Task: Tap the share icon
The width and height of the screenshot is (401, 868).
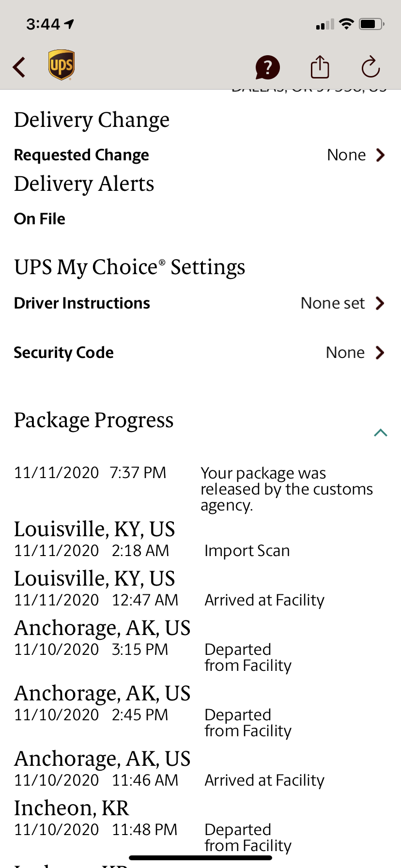Action: point(320,67)
